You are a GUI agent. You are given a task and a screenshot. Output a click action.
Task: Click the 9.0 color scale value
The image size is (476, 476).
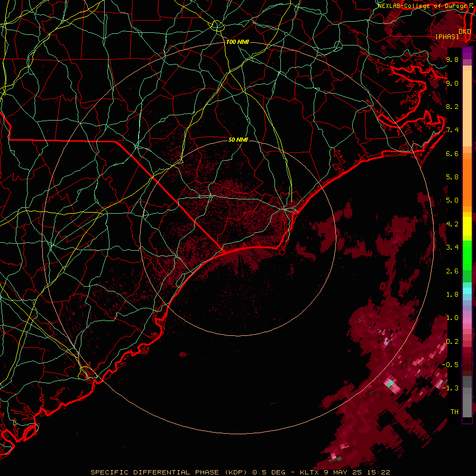coord(452,83)
